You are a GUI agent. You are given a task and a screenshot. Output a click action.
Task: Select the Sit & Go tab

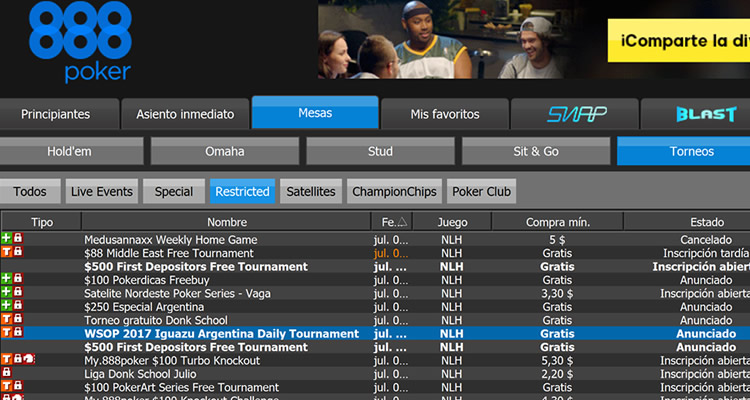536,151
